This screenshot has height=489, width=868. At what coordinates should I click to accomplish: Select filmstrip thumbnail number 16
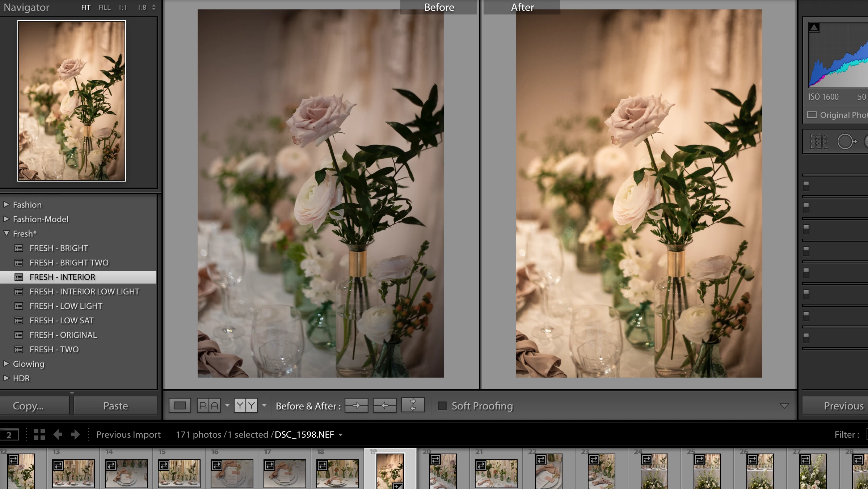click(232, 473)
